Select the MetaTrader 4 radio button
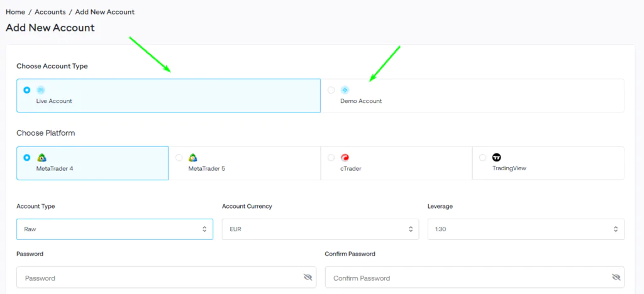The image size is (644, 294). [26, 158]
